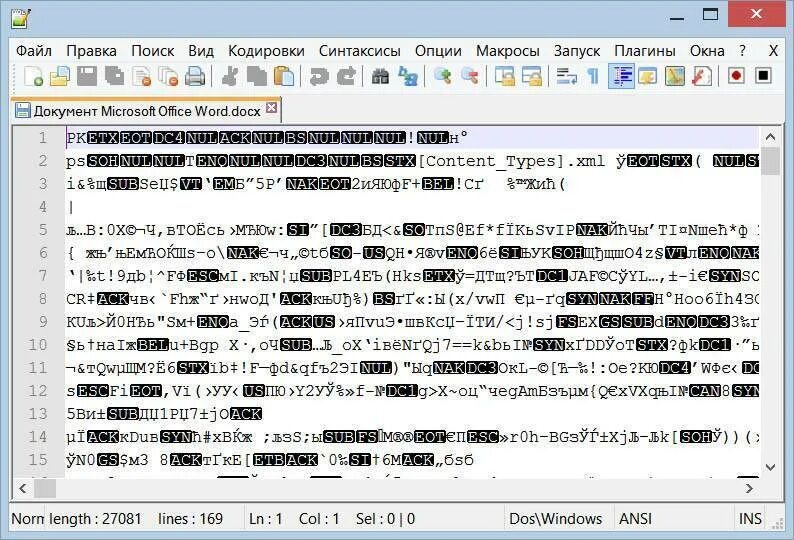This screenshot has width=794, height=540.
Task: Open the Опции menu
Action: pos(438,51)
